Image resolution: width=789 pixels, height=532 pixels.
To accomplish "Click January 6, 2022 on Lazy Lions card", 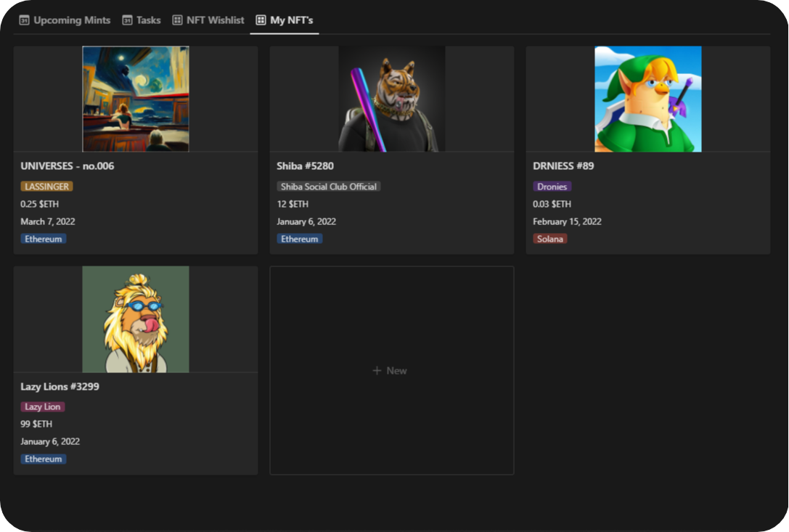I will [50, 441].
